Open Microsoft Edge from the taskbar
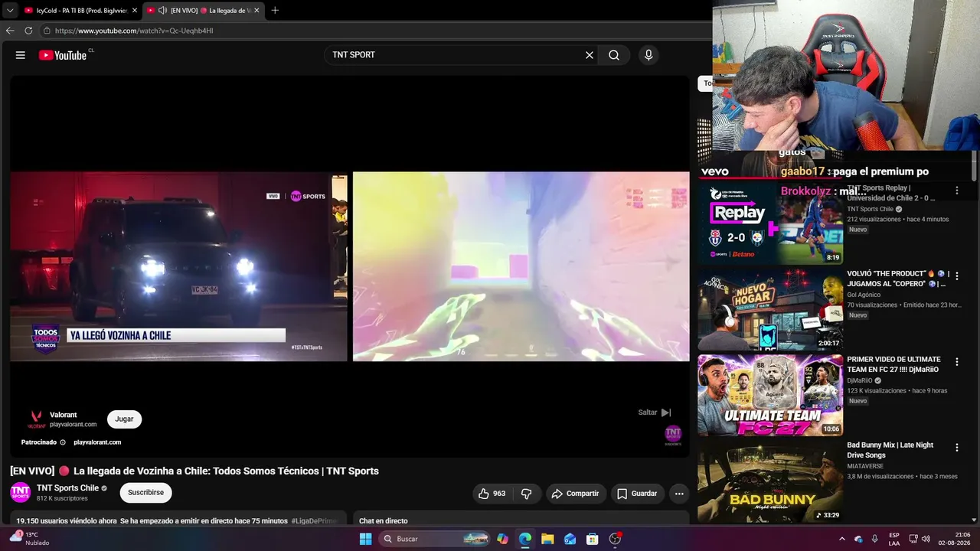This screenshot has height=551, width=980. pyautogui.click(x=525, y=539)
